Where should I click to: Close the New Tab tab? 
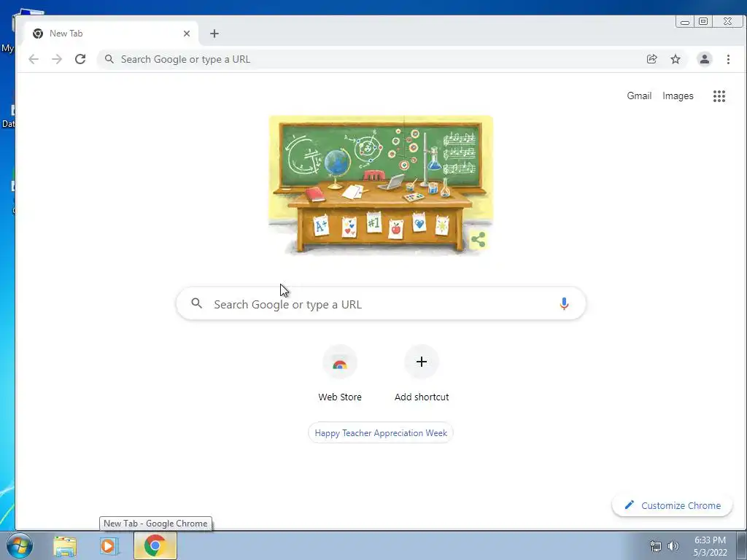point(187,34)
